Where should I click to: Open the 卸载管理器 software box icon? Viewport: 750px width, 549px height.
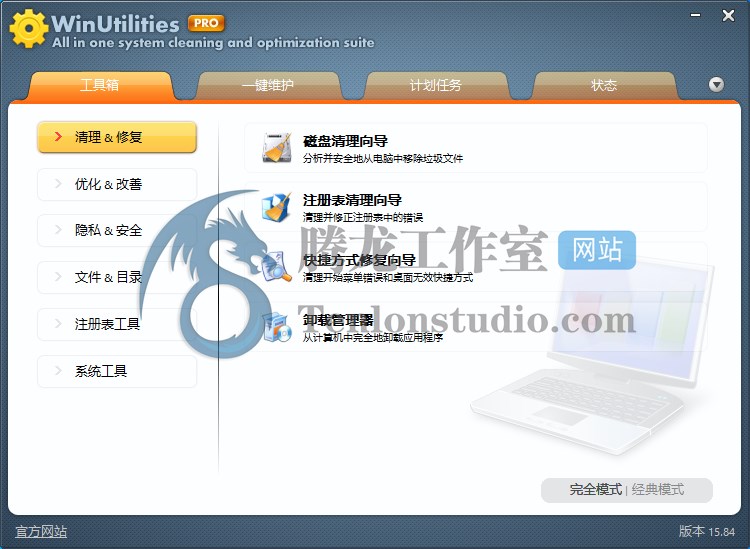pos(277,327)
